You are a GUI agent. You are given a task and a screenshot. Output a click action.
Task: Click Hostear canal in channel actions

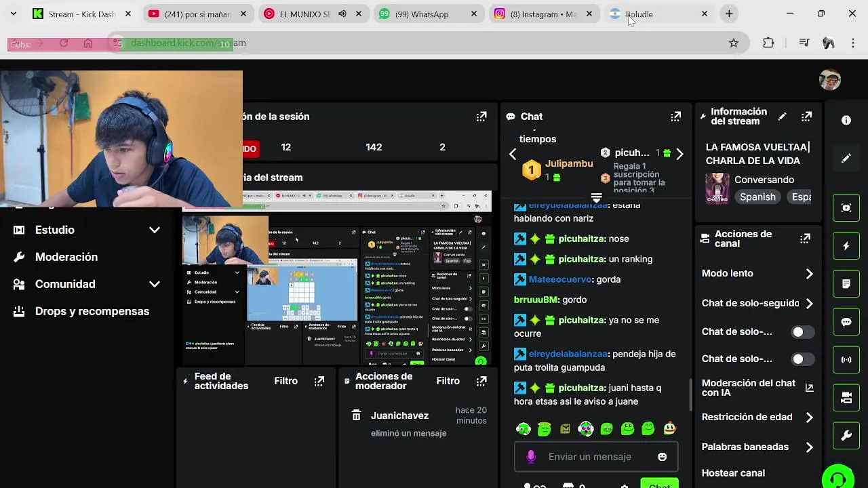pos(733,473)
